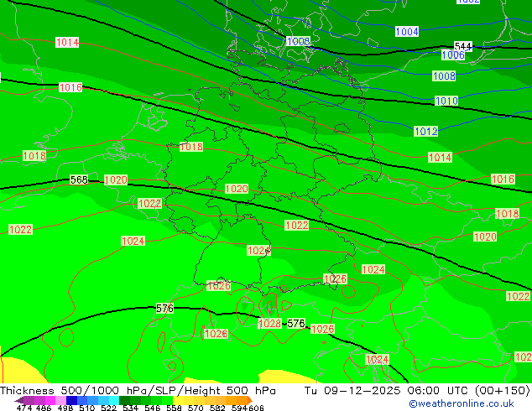The width and height of the screenshot is (532, 411).
Task: Pick the first yellow legend swatch after green
Action: pos(178,400)
